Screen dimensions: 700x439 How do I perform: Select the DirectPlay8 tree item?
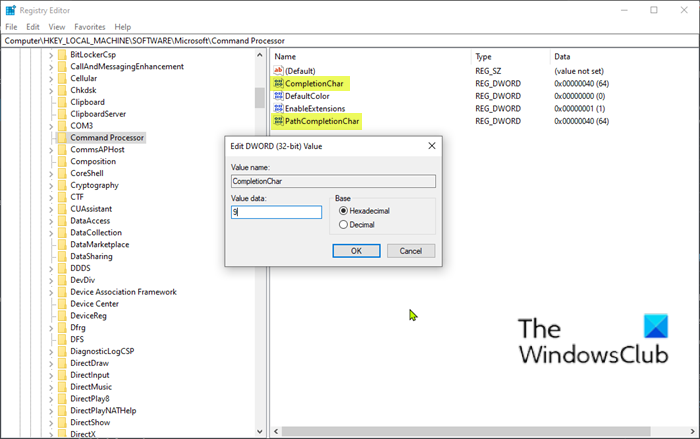(90, 398)
